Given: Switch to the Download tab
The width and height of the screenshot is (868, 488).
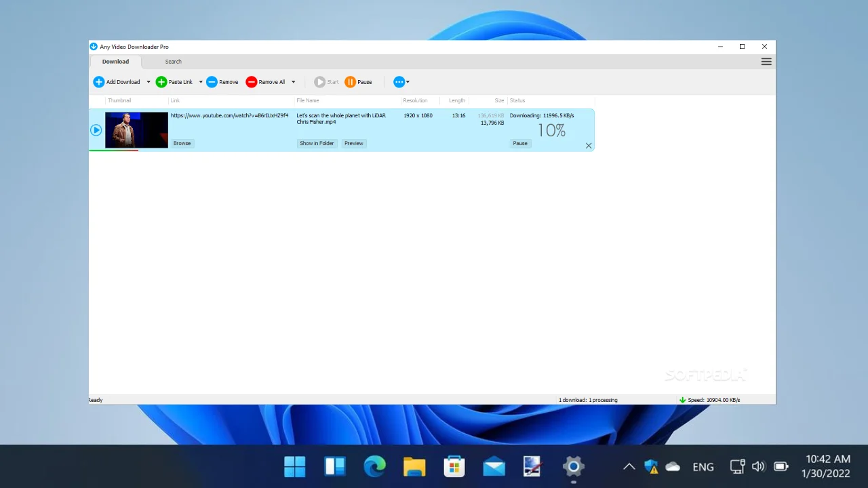Looking at the screenshot, I should pos(115,62).
